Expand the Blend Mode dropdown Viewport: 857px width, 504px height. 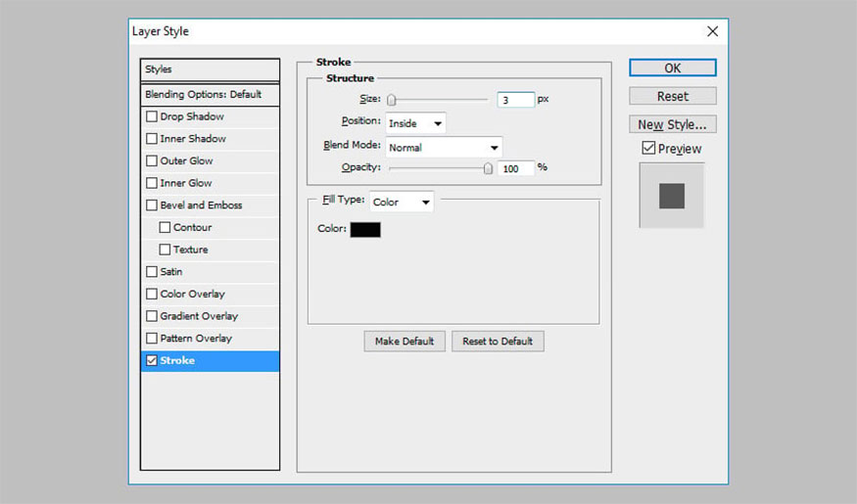click(444, 148)
